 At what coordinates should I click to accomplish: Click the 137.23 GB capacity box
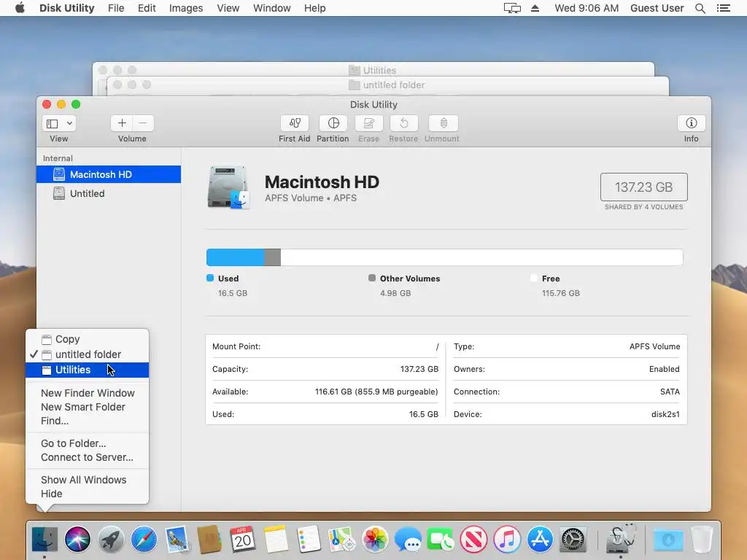(x=643, y=187)
